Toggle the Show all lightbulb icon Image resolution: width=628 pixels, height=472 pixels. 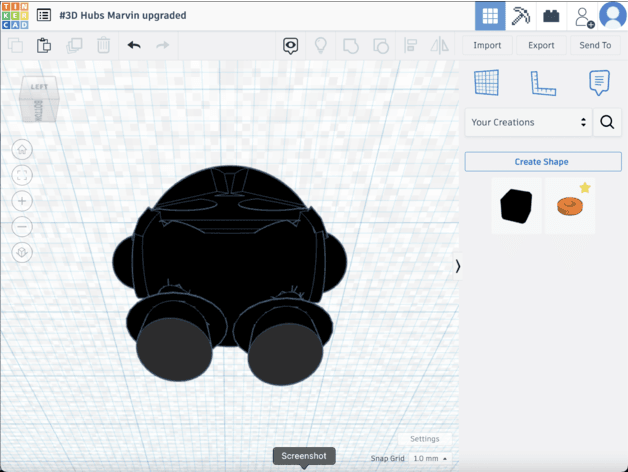coord(320,45)
